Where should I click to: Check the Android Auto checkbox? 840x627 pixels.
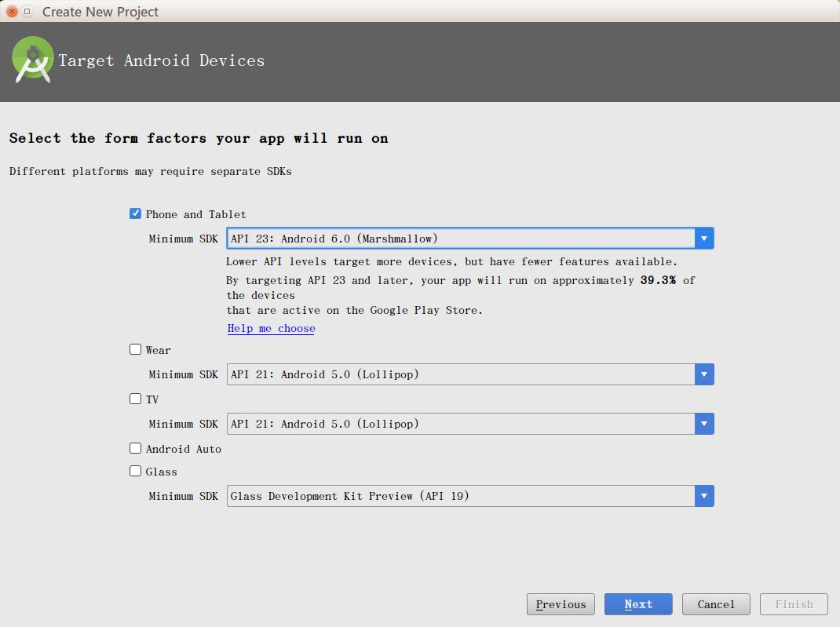[x=136, y=448]
